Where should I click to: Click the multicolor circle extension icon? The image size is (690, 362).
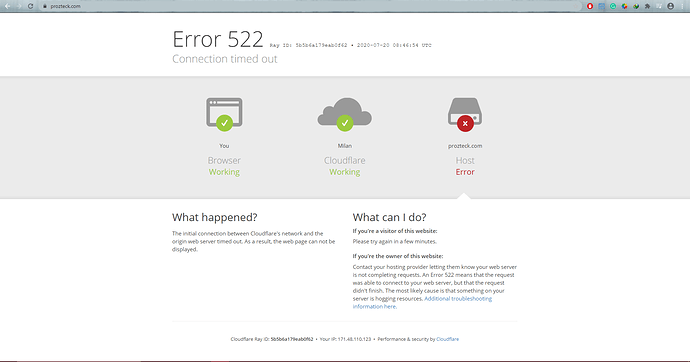[624, 6]
